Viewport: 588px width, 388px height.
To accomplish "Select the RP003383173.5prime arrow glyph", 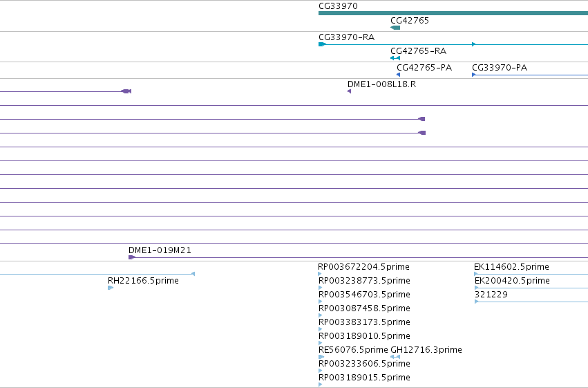I will coord(320,329).
